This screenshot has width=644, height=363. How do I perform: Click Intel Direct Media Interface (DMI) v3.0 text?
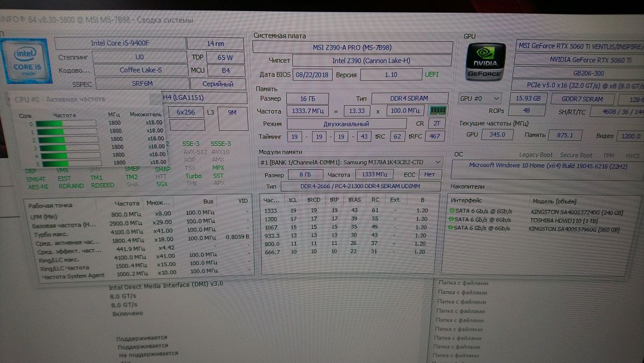(165, 286)
